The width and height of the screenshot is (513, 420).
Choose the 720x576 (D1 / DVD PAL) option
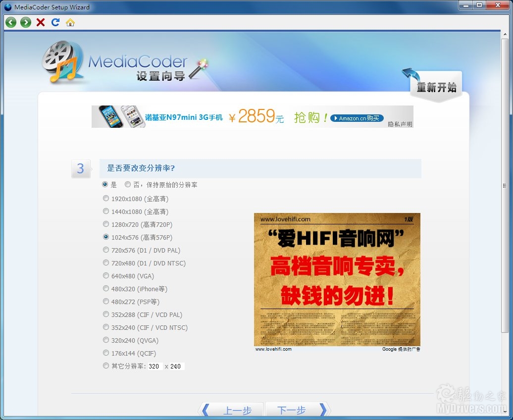[x=105, y=250]
